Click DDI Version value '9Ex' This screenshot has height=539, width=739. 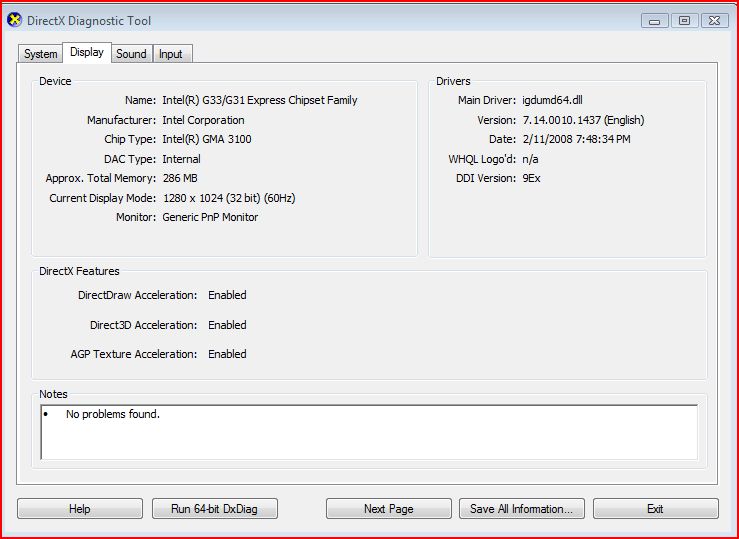click(531, 179)
